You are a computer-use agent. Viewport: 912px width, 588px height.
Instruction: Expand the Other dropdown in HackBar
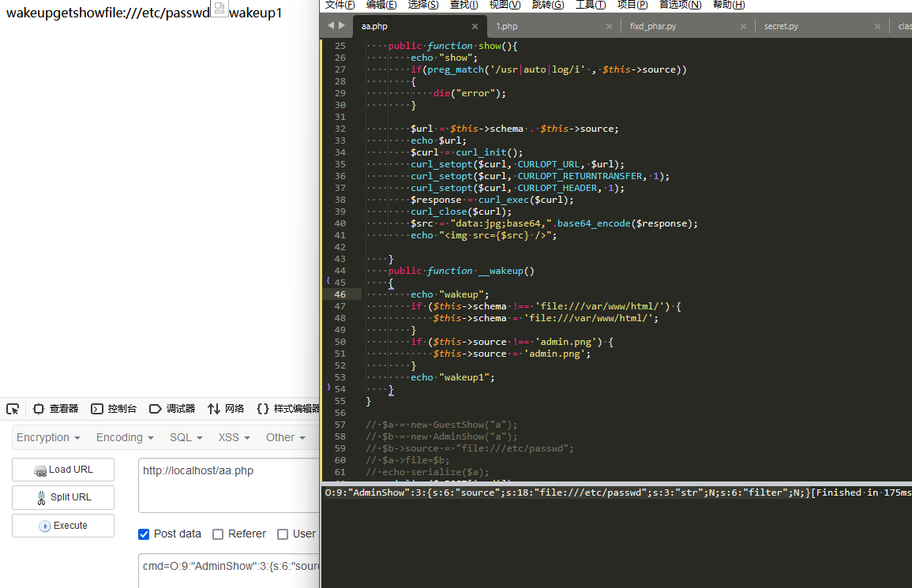tap(286, 437)
